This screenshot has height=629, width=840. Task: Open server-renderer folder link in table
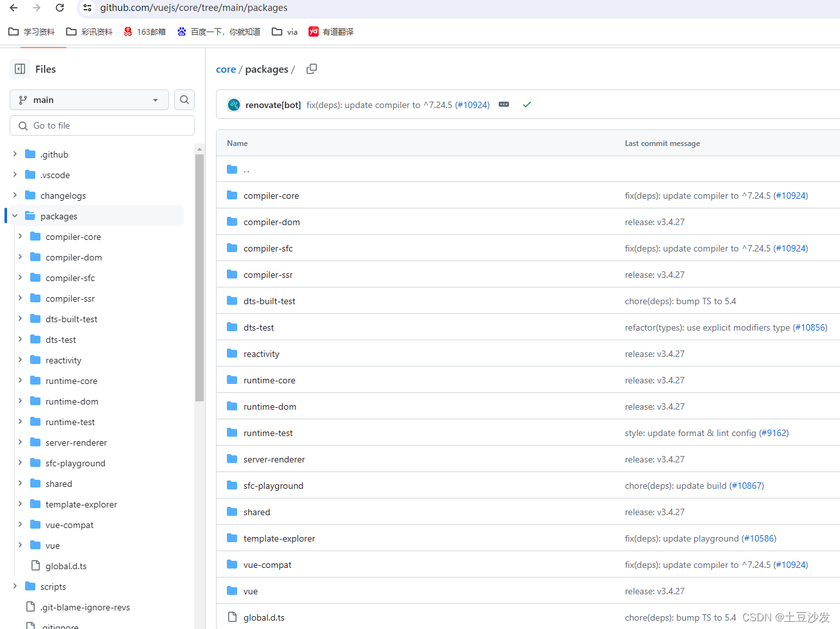click(274, 459)
